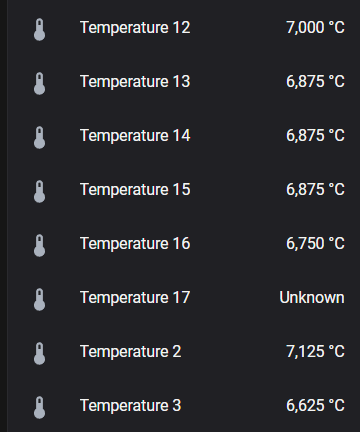Click the thermometer icon for Temperature 13
The height and width of the screenshot is (432, 360).
(x=39, y=83)
